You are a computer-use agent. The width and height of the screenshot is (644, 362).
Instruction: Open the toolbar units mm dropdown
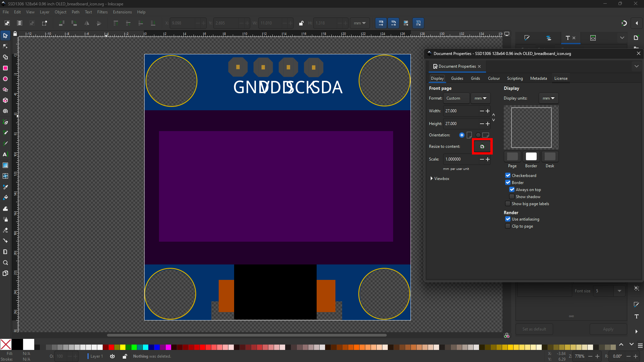(360, 23)
